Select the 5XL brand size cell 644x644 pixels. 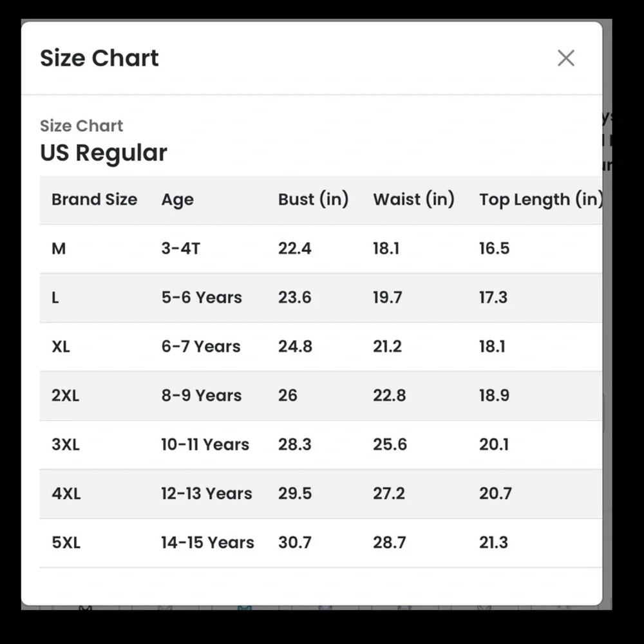[x=66, y=542]
